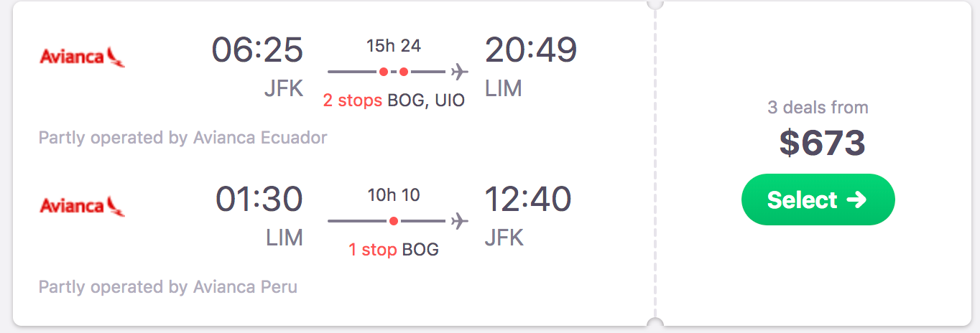This screenshot has width=980, height=333.
Task: Click the airplane icon on LIM to JFK route
Action: (x=459, y=221)
